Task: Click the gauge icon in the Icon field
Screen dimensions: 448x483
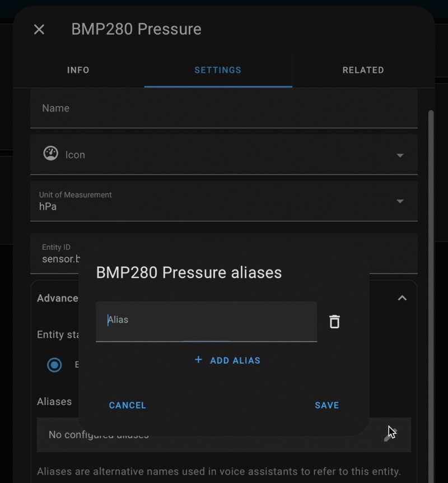Action: coord(51,154)
